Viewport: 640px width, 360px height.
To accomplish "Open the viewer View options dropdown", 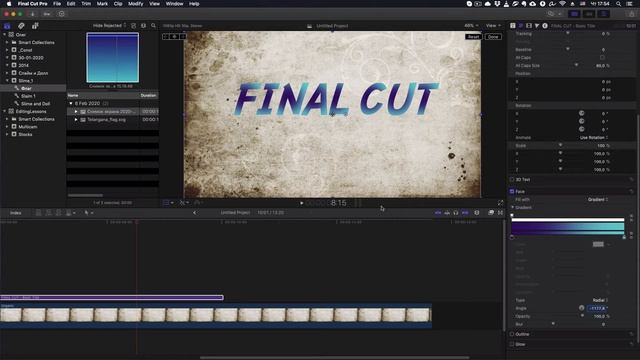I will click(x=493, y=25).
